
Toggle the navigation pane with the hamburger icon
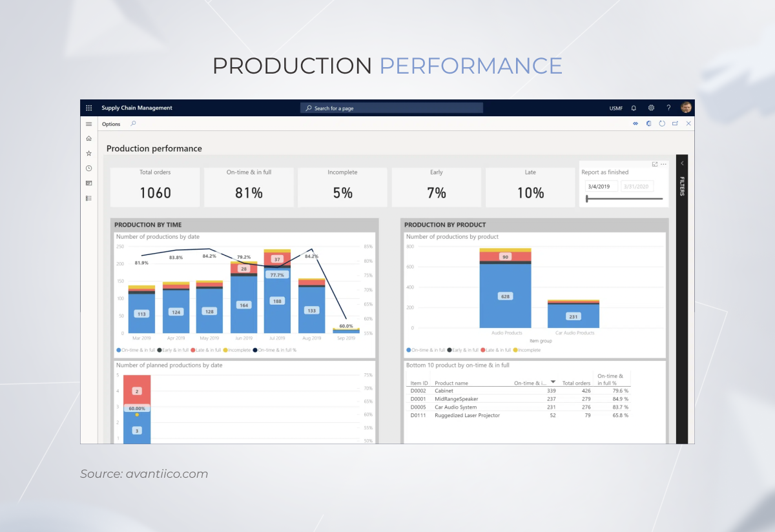pyautogui.click(x=88, y=123)
